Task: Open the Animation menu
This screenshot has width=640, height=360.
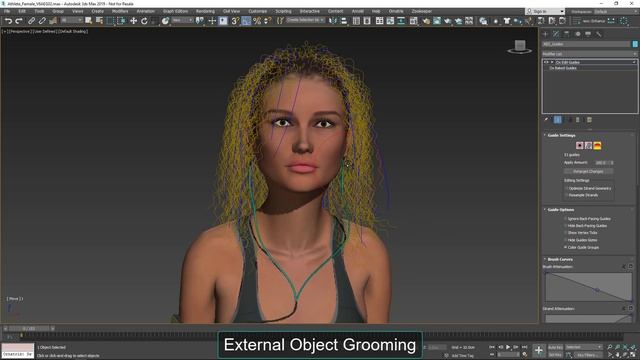Action: pyautogui.click(x=146, y=11)
